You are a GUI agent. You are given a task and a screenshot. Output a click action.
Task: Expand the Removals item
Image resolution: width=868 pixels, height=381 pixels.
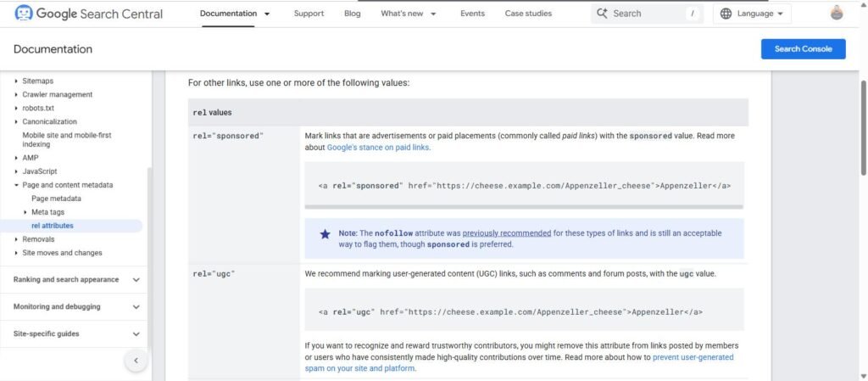tap(17, 239)
